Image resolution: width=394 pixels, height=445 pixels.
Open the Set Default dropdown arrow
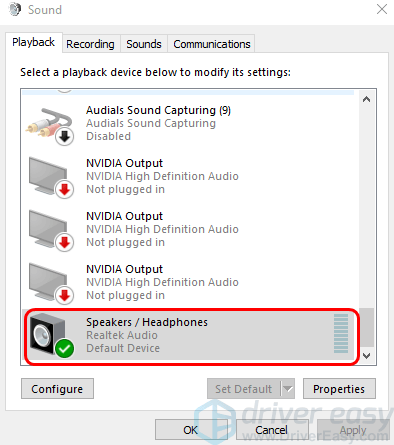coord(288,389)
